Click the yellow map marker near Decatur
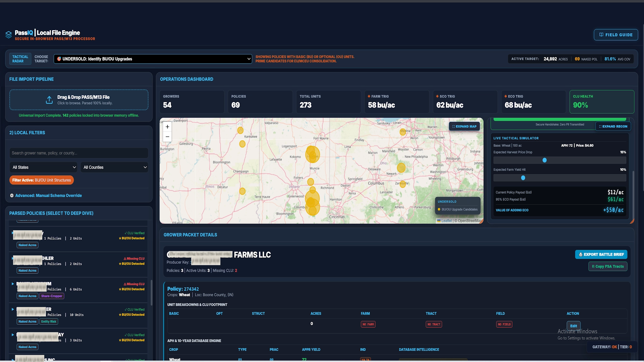This screenshot has height=362, width=644. coord(242,191)
